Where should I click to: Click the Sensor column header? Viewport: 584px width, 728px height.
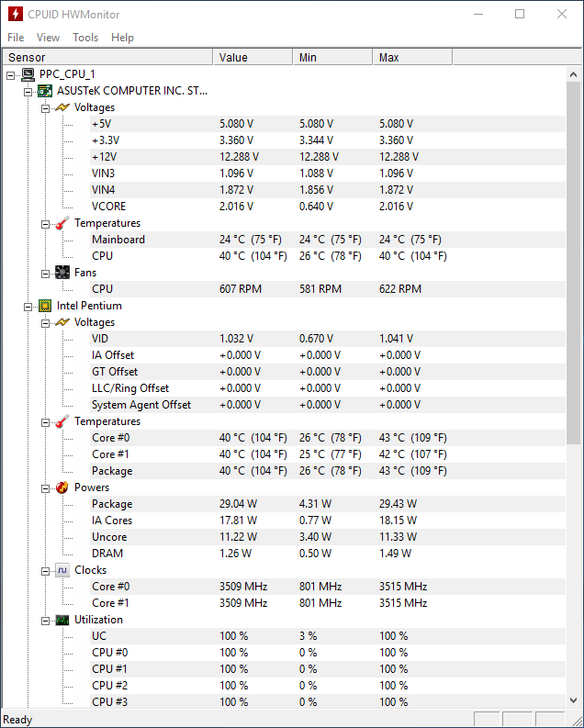(x=107, y=58)
